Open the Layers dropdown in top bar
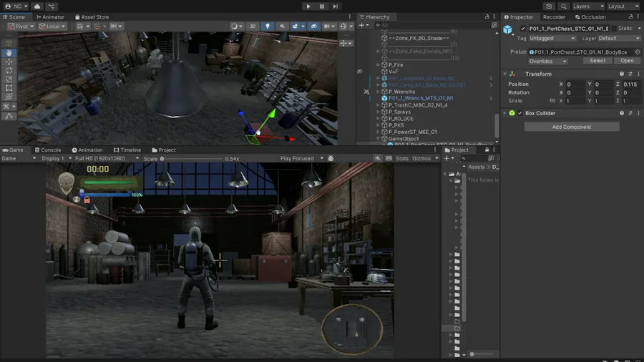 pyautogui.click(x=588, y=6)
